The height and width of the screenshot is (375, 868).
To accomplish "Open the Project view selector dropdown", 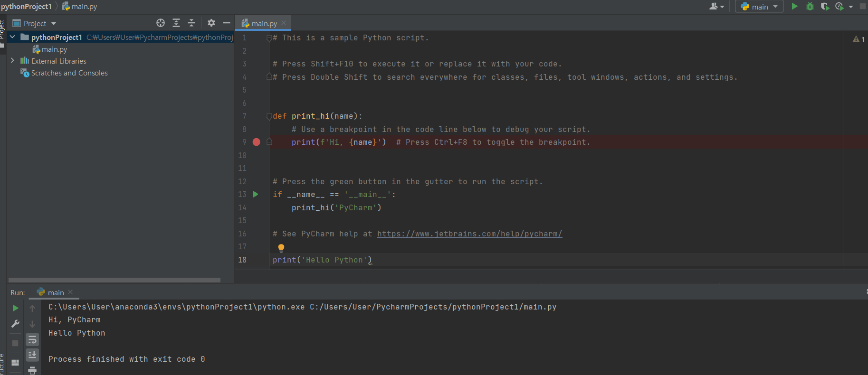I will click(34, 23).
